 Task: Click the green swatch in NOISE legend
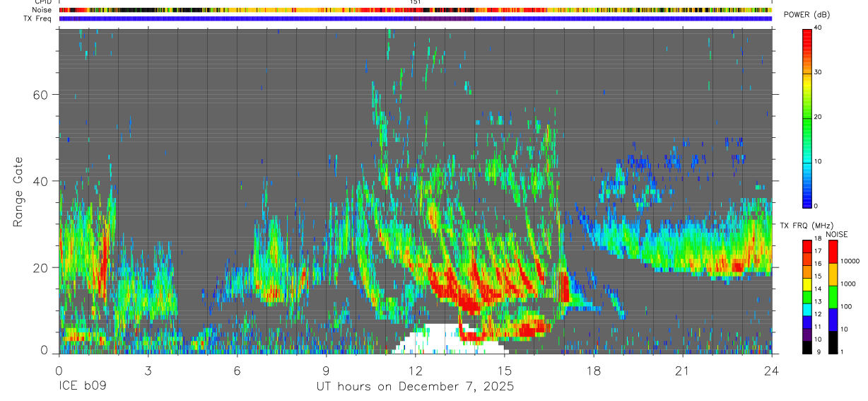tap(833, 297)
